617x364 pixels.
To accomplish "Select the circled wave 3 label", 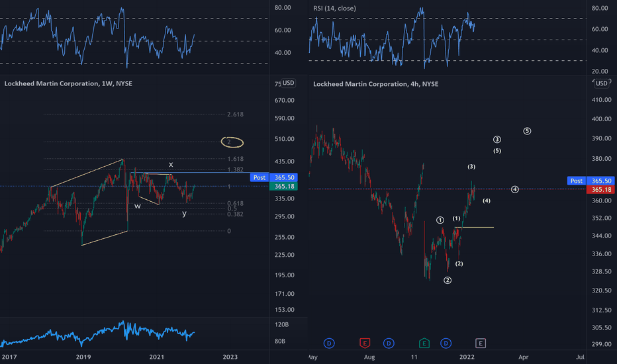I will click(497, 139).
